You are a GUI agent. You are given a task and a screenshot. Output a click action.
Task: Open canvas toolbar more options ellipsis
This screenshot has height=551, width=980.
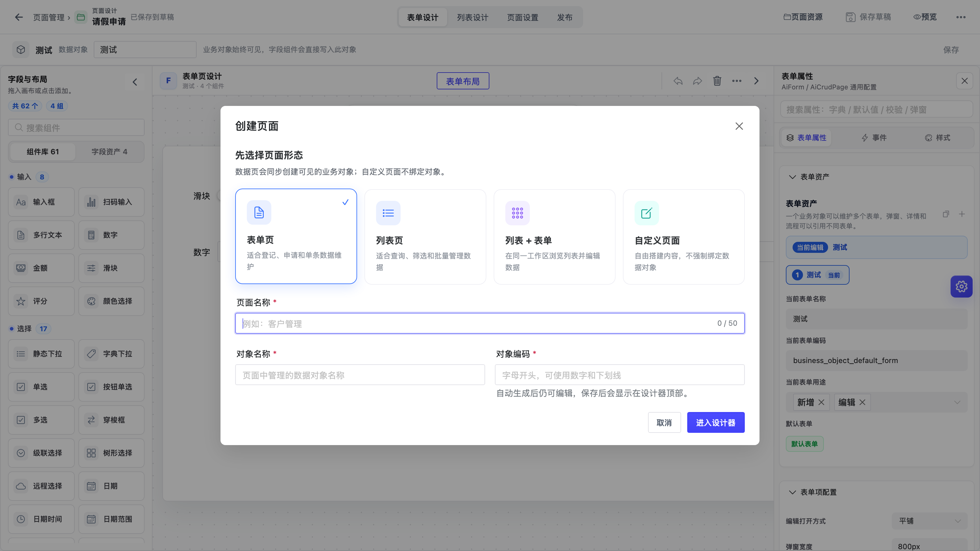(x=737, y=81)
